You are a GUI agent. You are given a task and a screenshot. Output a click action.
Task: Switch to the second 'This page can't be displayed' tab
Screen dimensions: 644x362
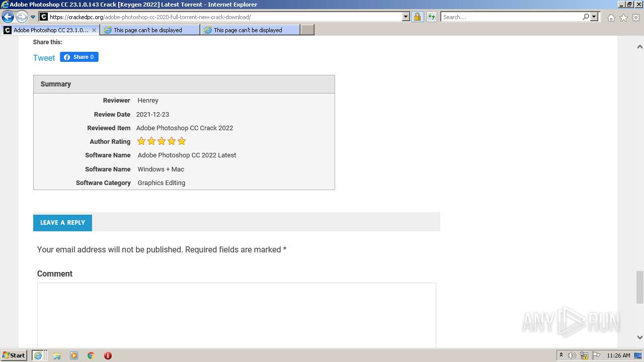tap(150, 30)
